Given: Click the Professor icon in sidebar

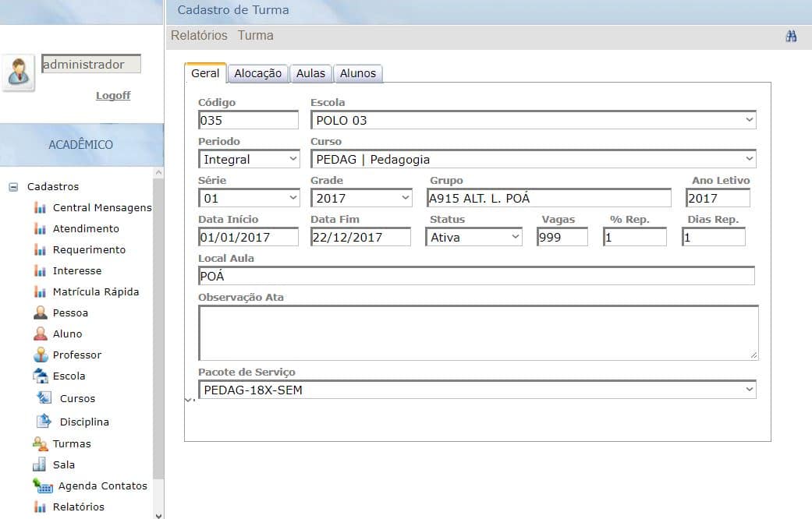Looking at the screenshot, I should coord(41,355).
